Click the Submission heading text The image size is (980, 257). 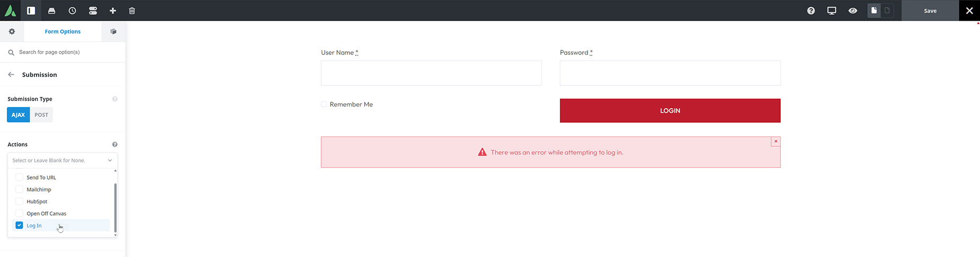tap(40, 75)
